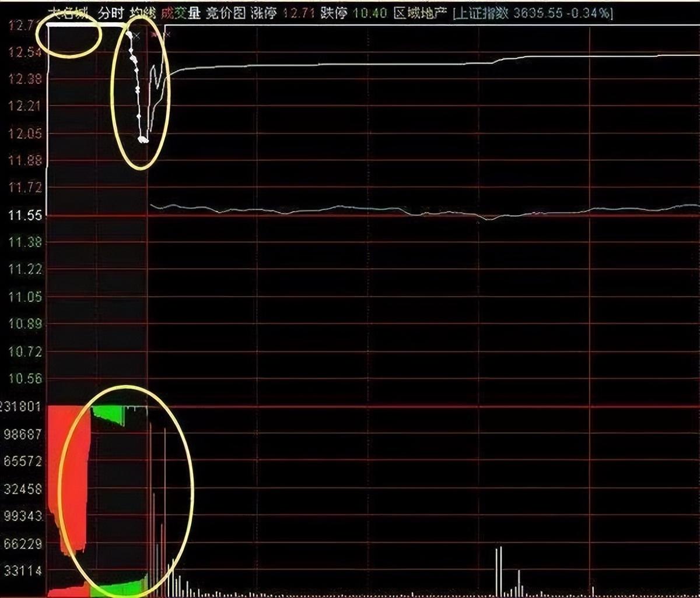Open the 区域地产 sector link

(x=419, y=13)
